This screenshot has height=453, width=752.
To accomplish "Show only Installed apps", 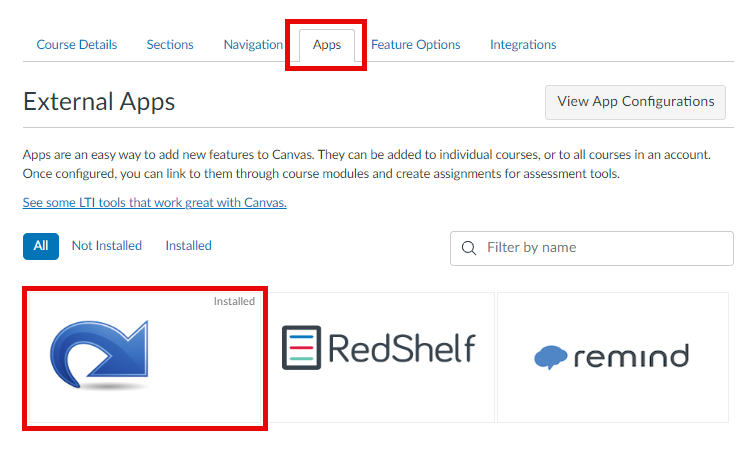I will 188,246.
